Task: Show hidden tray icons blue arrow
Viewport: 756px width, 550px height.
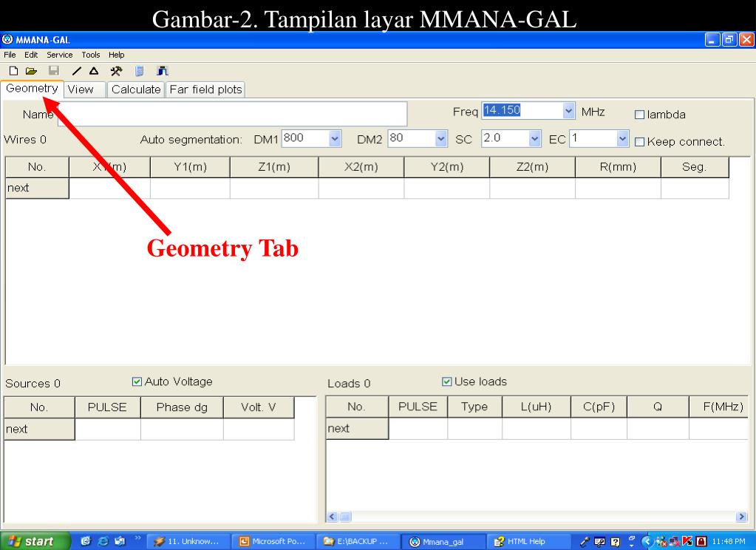Action: click(x=647, y=541)
